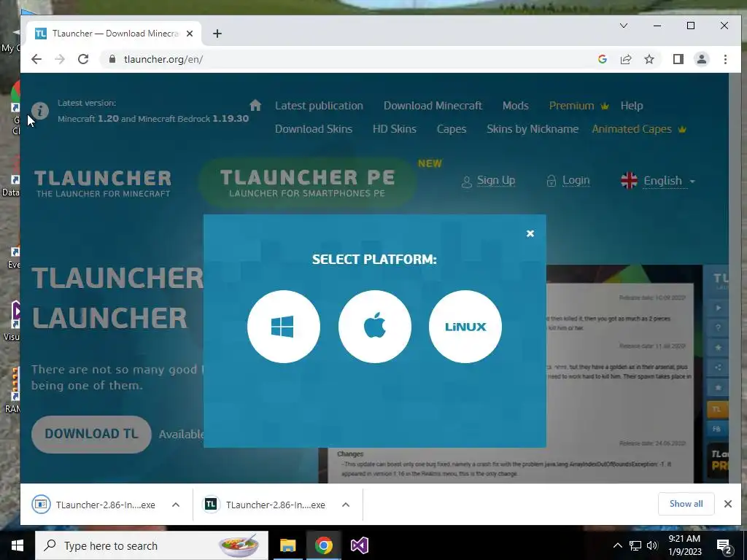Open Help menu item
Screen dimensions: 747x560
click(x=632, y=106)
